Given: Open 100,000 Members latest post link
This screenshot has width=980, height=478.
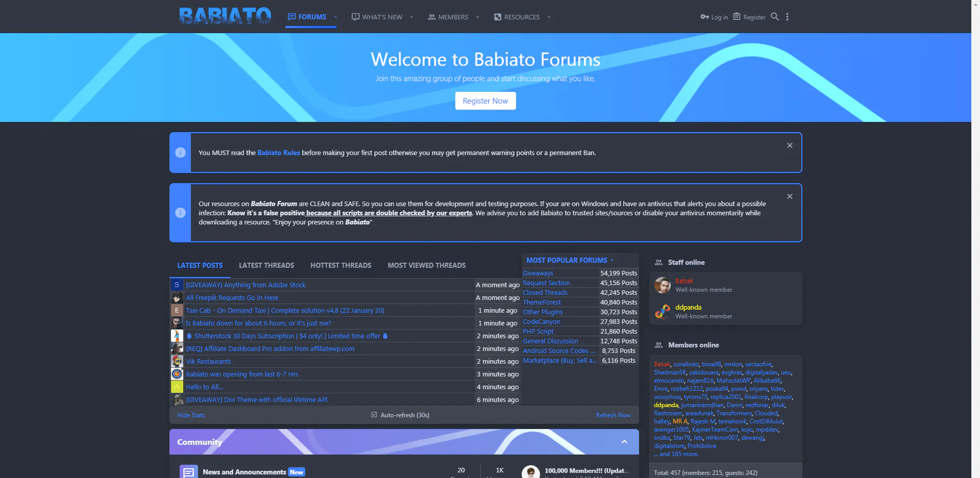Looking at the screenshot, I should [x=586, y=470].
